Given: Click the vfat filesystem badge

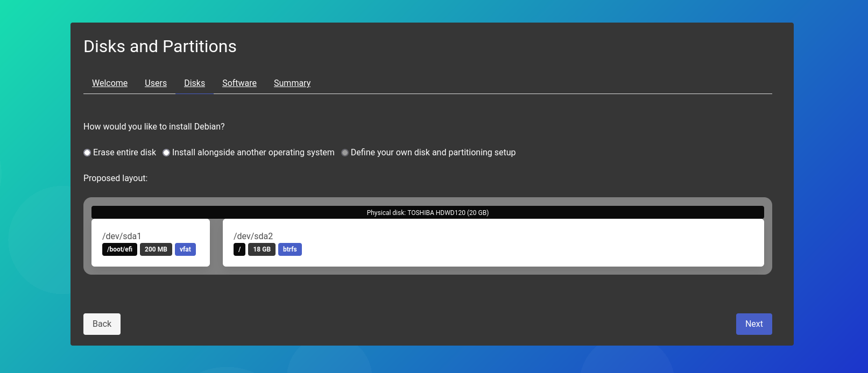Looking at the screenshot, I should point(185,249).
